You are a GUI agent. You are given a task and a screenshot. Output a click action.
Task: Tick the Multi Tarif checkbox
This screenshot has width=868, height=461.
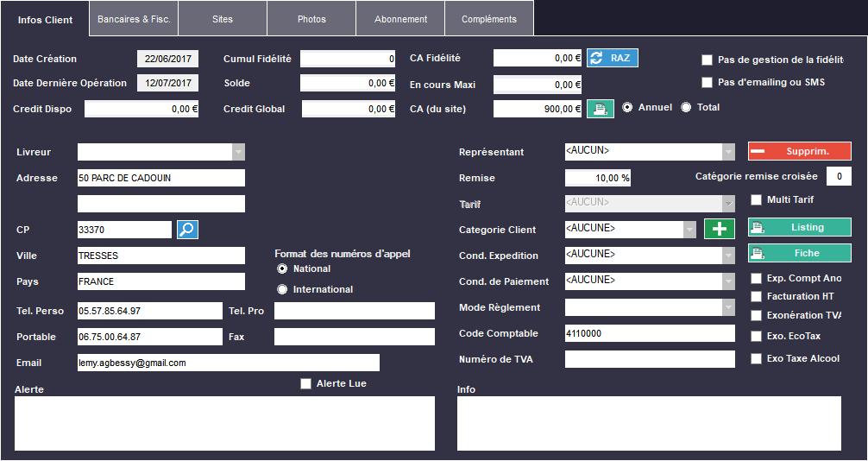(x=757, y=200)
